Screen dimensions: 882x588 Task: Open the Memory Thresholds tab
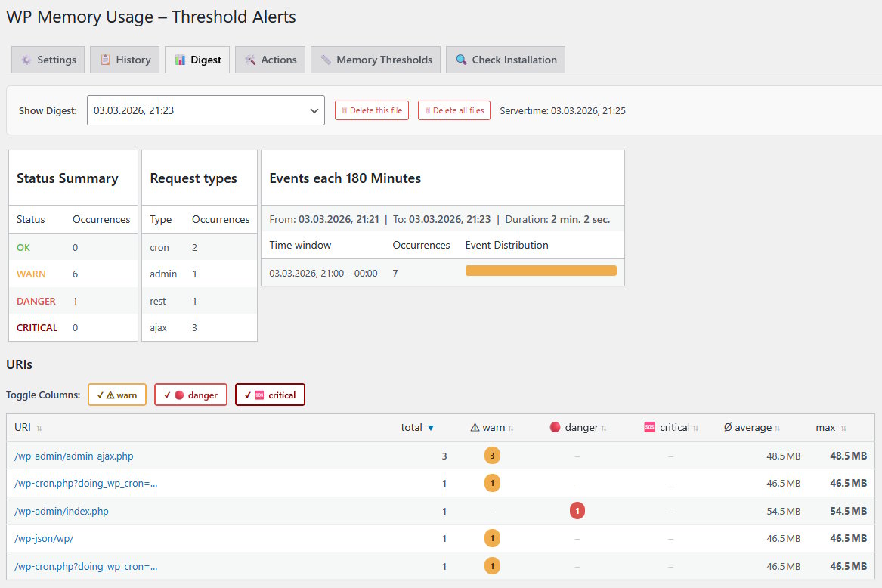coord(376,59)
